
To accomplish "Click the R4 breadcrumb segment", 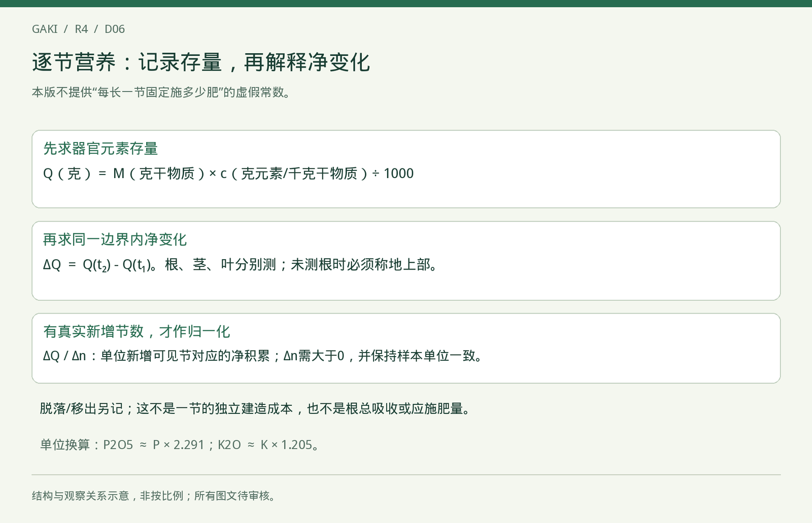I will tap(81, 29).
